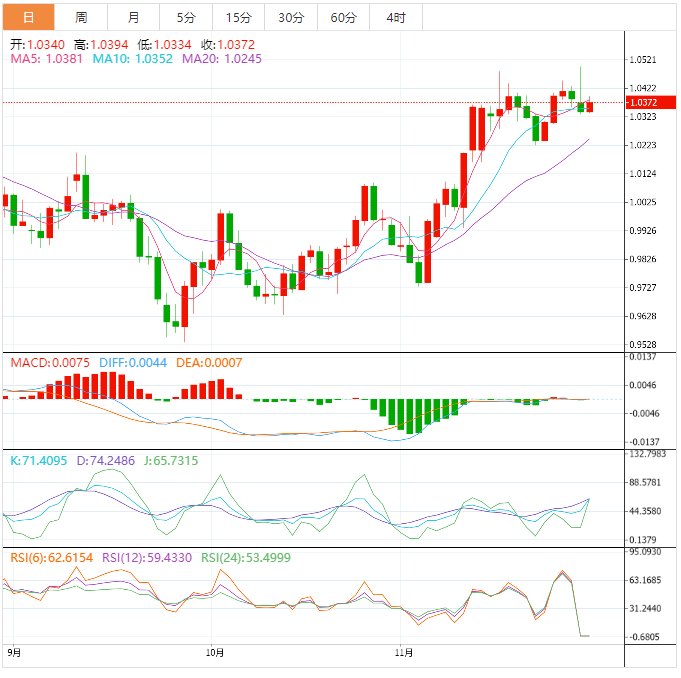
Task: Click the 88.5781 KDJ axis label
Action: tap(645, 483)
